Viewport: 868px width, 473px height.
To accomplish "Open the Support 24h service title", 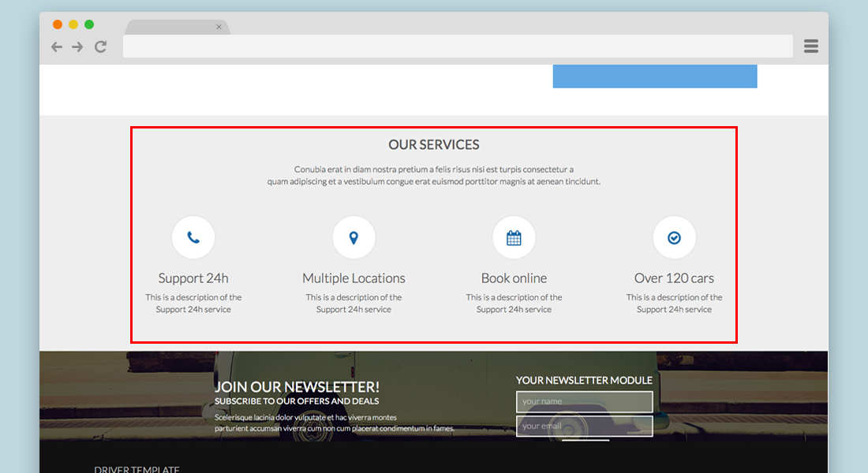I will click(193, 278).
